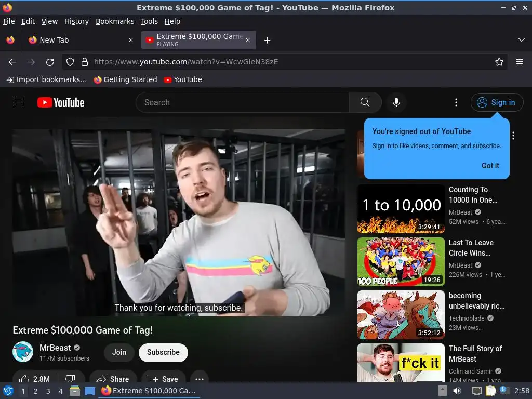Screen dimensions: 532x399
Task: Open options menu on first recommended video
Action: [513, 136]
